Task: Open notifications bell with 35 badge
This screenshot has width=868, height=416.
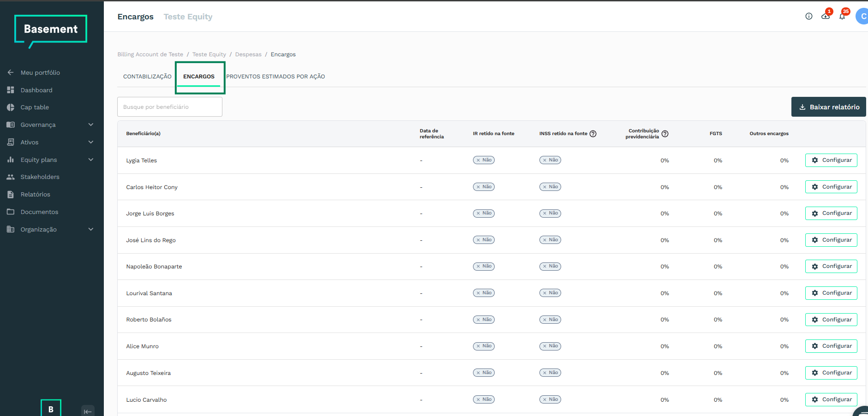Action: (x=843, y=16)
